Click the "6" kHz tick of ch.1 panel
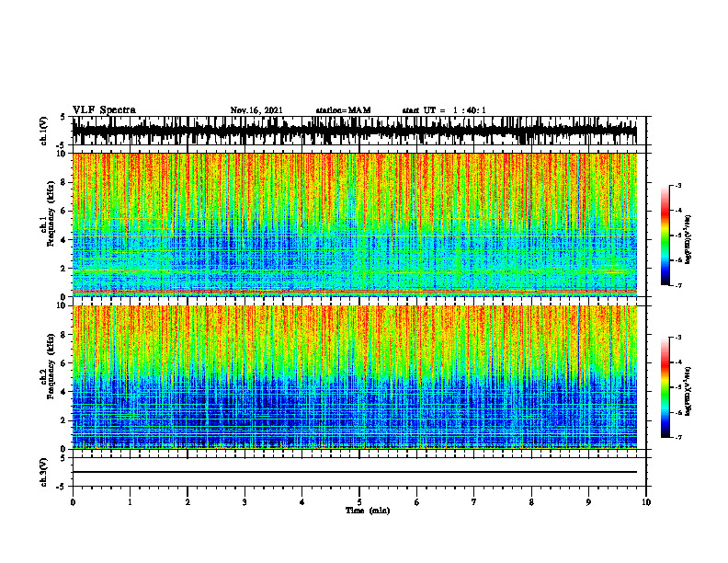Viewport: 728px width, 563px height. (x=64, y=211)
